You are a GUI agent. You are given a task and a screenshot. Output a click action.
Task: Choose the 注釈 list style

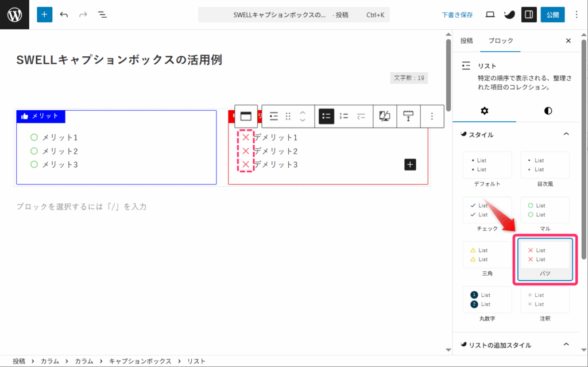[x=545, y=304]
